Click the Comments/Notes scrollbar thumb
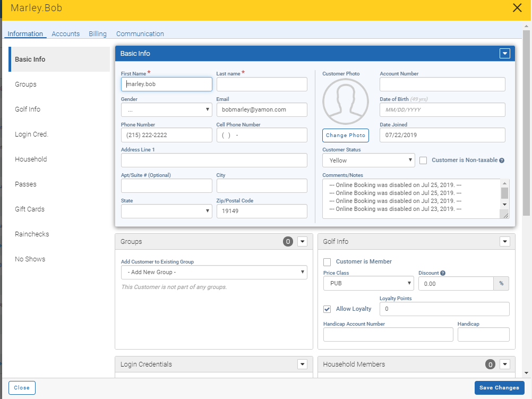 [504, 193]
